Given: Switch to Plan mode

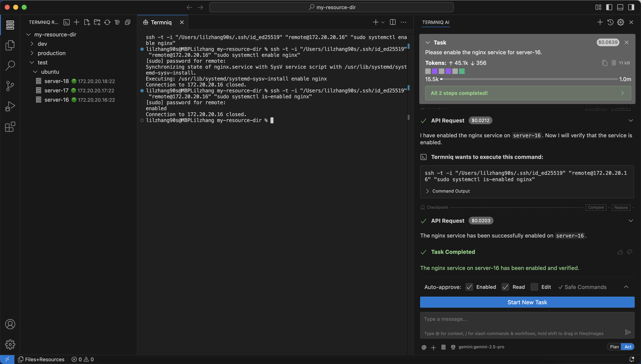Looking at the screenshot, I should (x=614, y=347).
